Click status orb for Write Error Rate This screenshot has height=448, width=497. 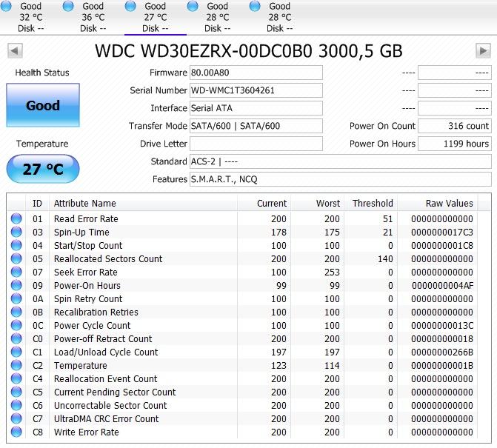point(16,431)
